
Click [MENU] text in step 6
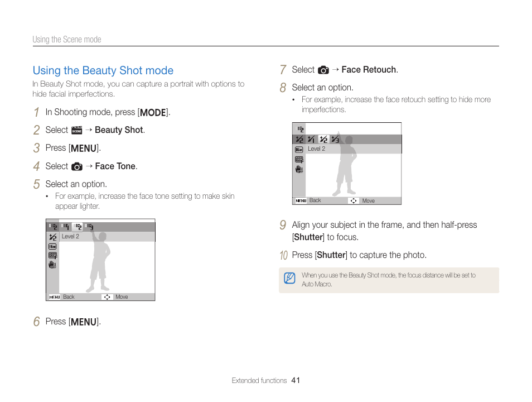(84, 322)
